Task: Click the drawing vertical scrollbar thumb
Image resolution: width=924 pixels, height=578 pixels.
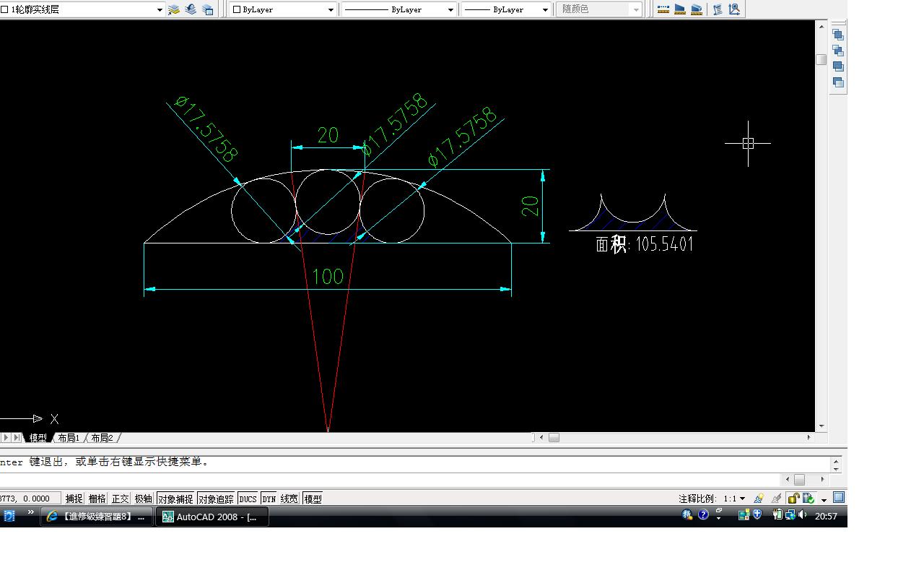Action: (x=821, y=60)
